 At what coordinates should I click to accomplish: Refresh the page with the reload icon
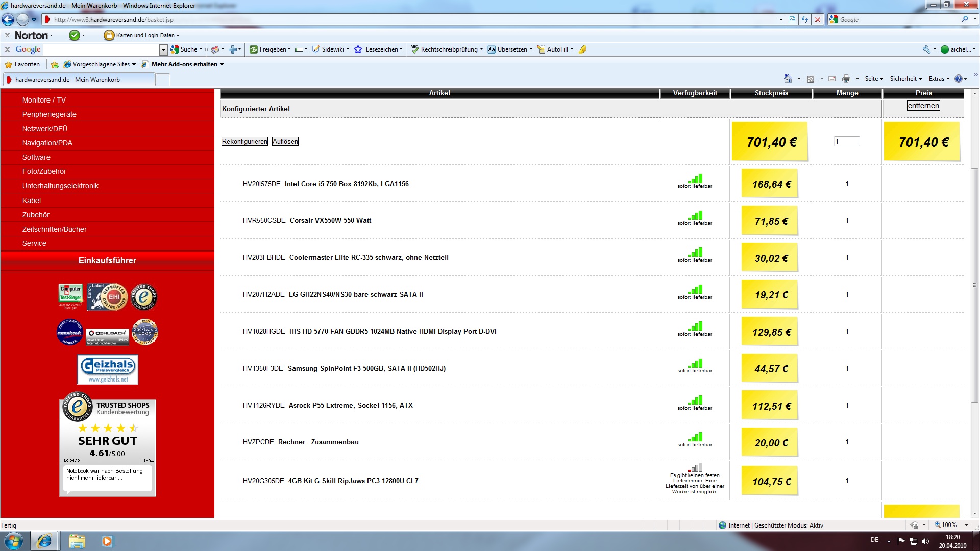tap(805, 19)
